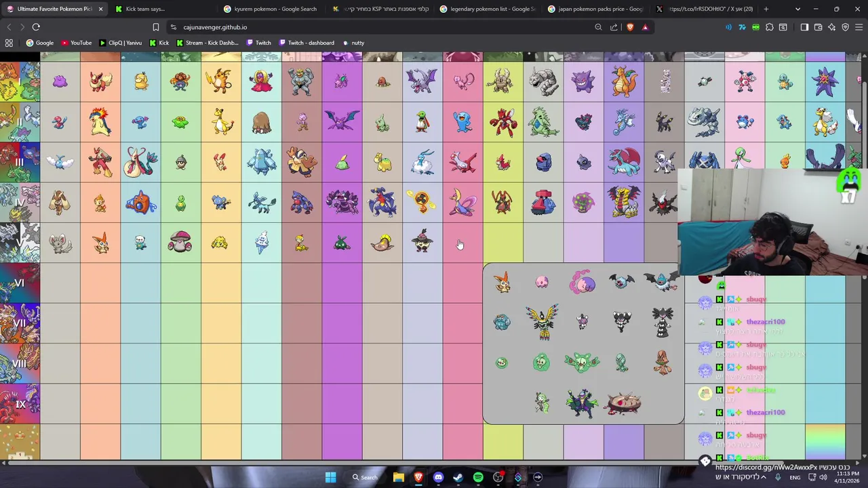Screen dimensions: 868x488
Task: Open the Twitch - dashboard bookmark
Action: tap(306, 43)
